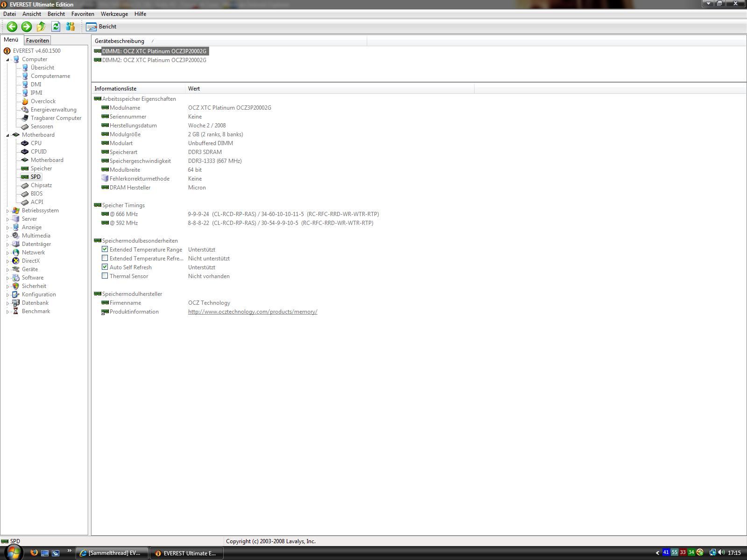This screenshot has width=747, height=560.
Task: Toggle Extended Temperature Refresh checkbox
Action: tap(105, 258)
